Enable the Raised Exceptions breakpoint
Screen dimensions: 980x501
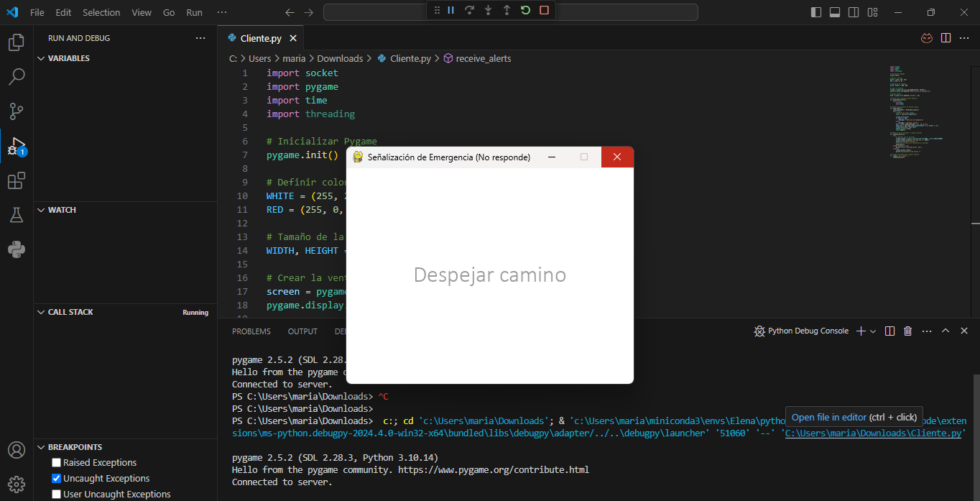pyautogui.click(x=56, y=463)
